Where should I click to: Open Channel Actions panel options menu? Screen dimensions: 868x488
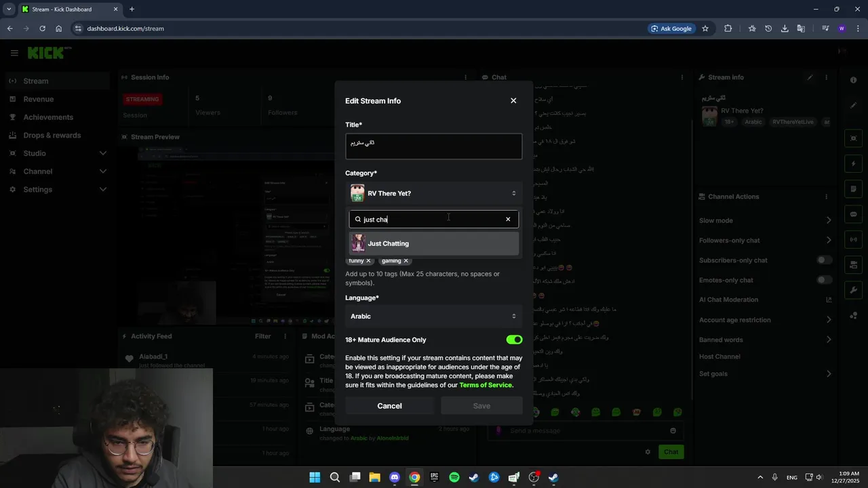[826, 197]
